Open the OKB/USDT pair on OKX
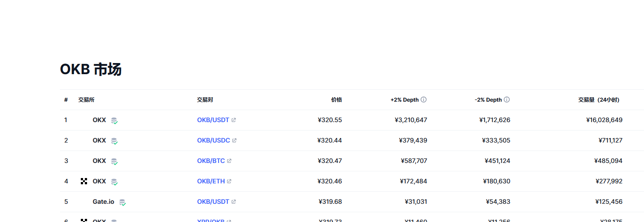 (213, 120)
